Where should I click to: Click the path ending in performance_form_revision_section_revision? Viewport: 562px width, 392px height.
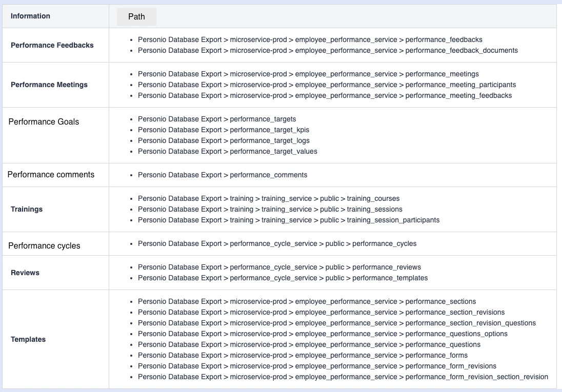pos(343,377)
